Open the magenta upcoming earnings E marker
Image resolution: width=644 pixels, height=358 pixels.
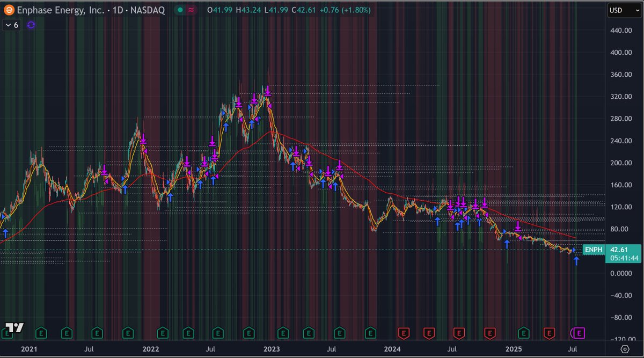click(580, 333)
